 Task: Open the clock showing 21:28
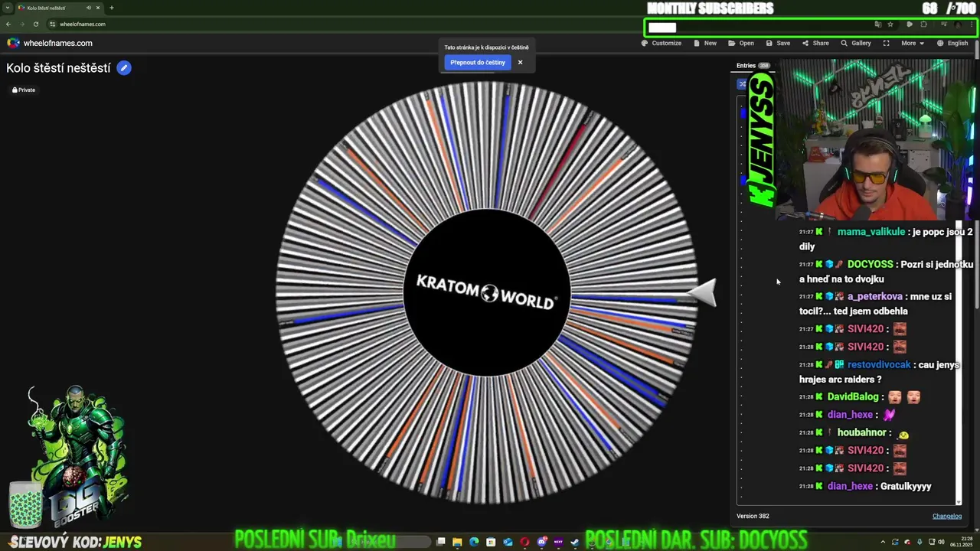tap(962, 543)
